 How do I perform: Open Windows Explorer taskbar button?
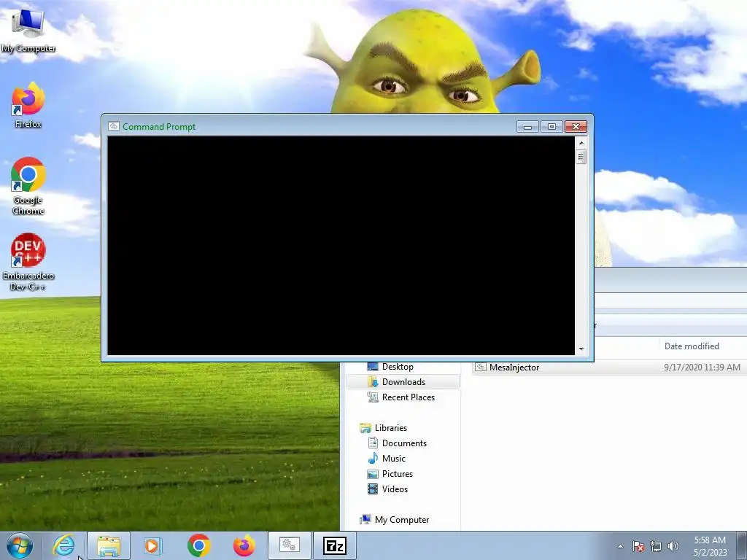click(109, 545)
